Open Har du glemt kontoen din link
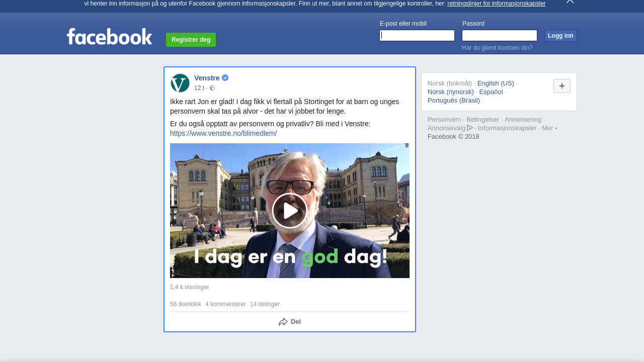Image resolution: width=644 pixels, height=362 pixels. 497,48
